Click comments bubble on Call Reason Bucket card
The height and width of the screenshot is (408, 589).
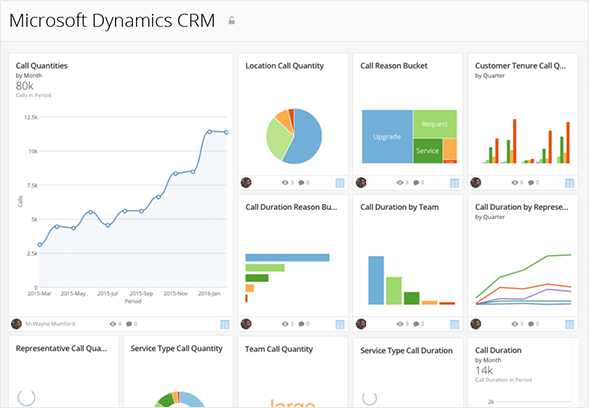pyautogui.click(x=416, y=183)
